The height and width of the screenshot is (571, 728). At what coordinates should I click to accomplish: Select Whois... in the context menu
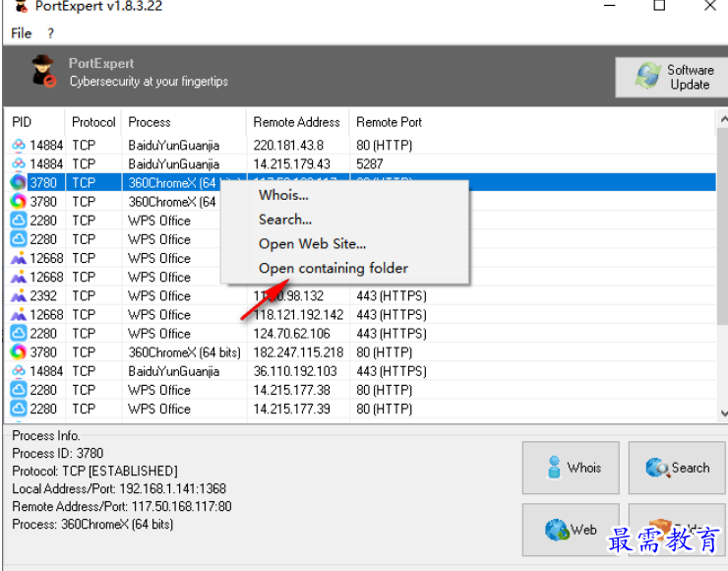coord(283,195)
